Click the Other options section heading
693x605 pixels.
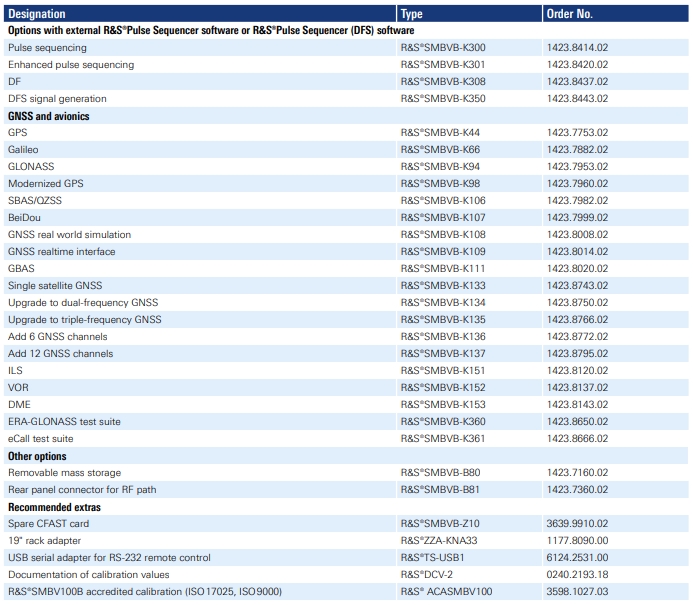(x=37, y=456)
